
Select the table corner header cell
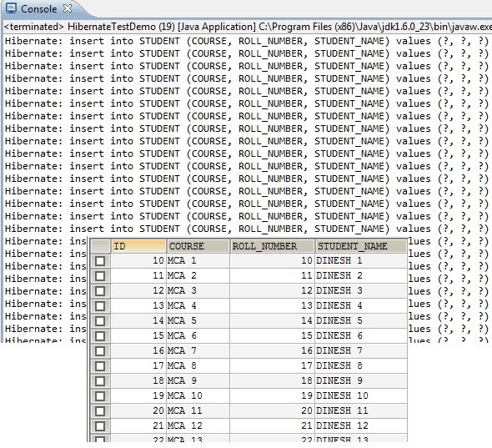pyautogui.click(x=100, y=246)
